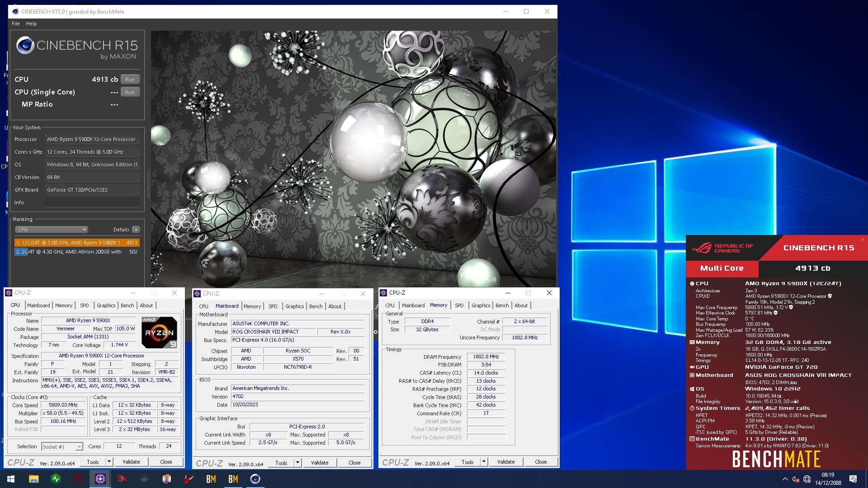Open the green hexagon monitor taskbar app
This screenshot has width=868, height=488.
[56, 479]
